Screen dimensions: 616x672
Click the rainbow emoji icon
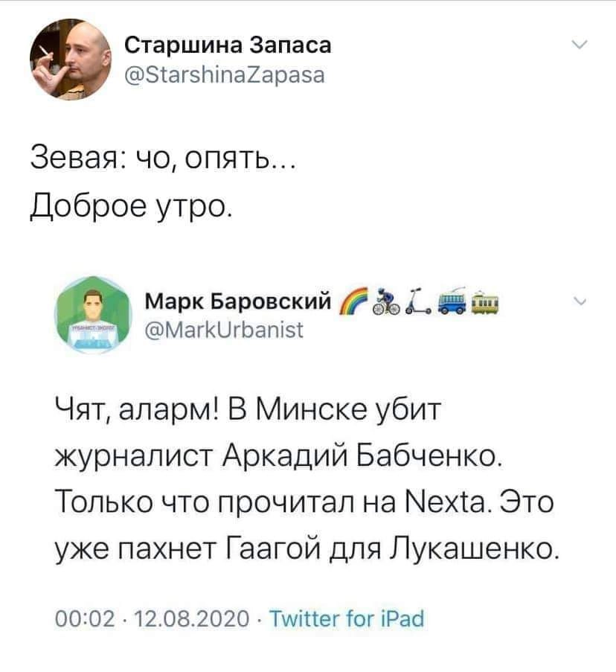point(353,300)
